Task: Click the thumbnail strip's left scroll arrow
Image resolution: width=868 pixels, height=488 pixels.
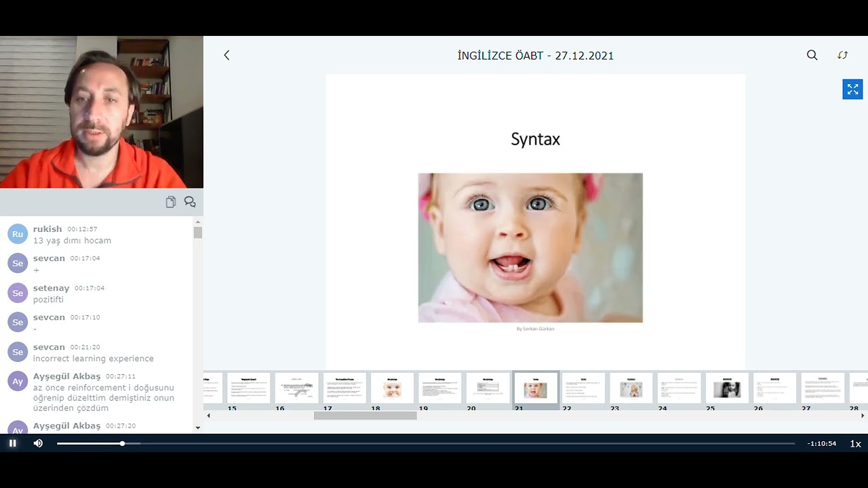Action: click(208, 415)
